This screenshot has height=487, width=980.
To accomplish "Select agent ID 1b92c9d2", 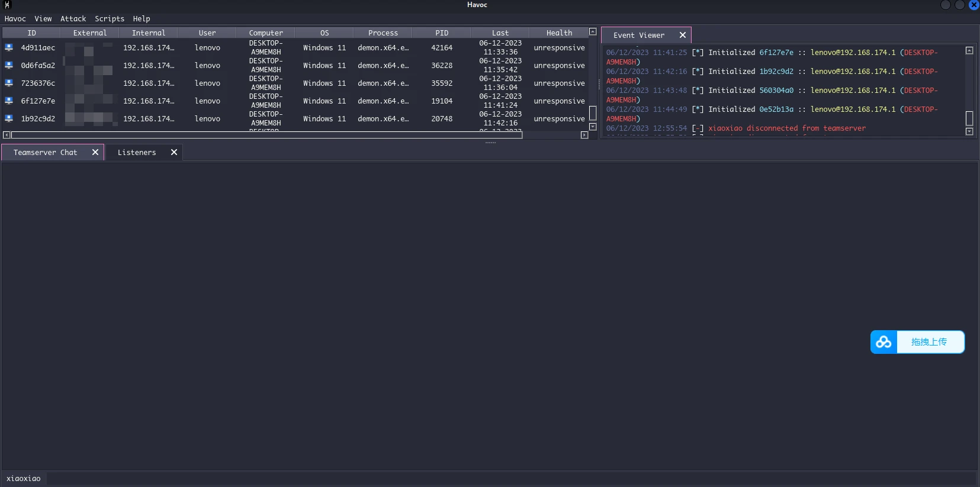I will point(38,119).
